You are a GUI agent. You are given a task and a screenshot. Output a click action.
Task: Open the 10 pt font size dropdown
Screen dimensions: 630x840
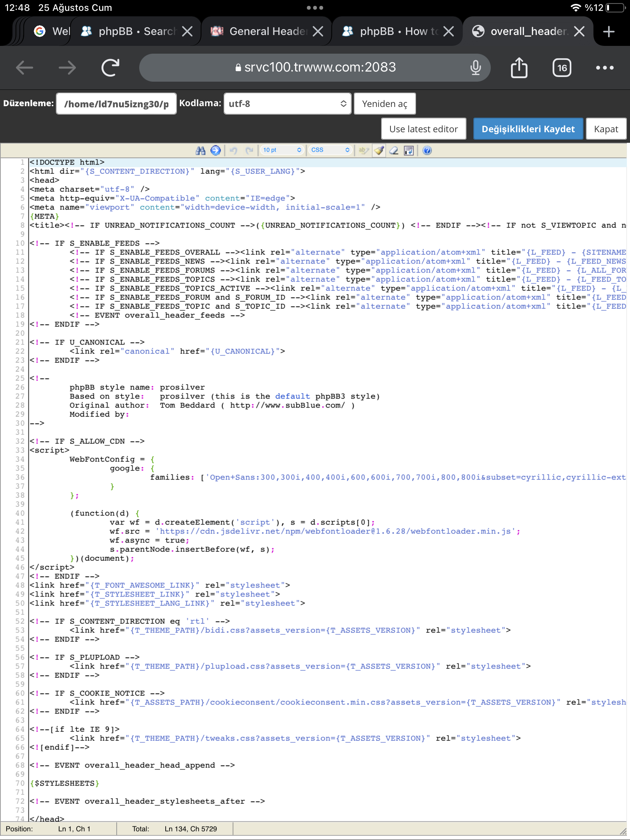[282, 150]
